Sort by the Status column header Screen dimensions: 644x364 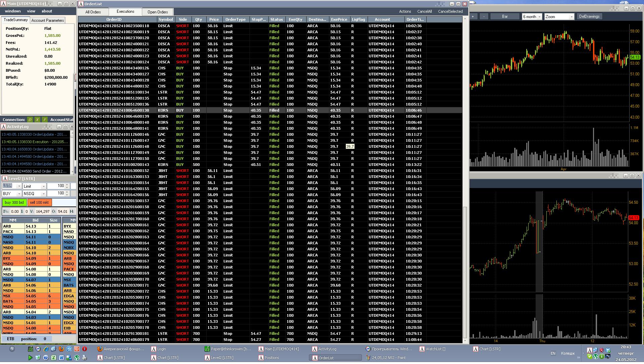point(276,19)
